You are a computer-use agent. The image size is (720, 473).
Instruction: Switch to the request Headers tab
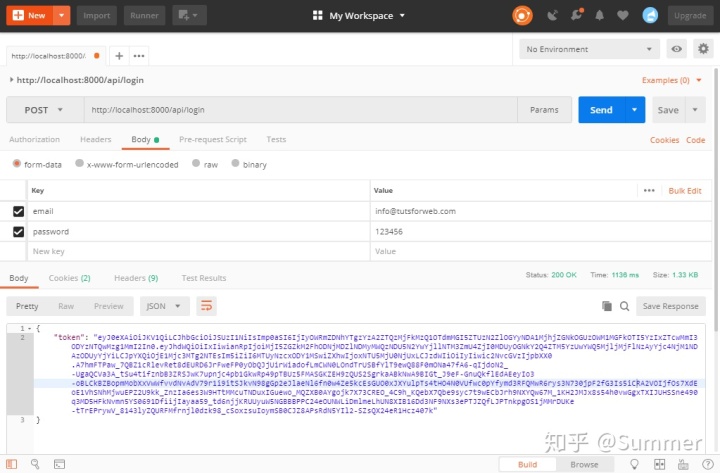[96, 140]
